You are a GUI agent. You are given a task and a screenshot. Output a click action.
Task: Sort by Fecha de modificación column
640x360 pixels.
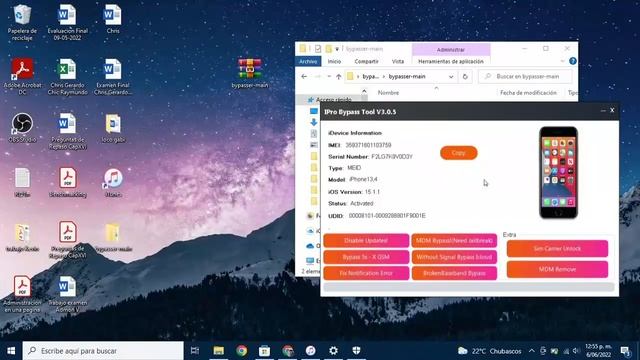coord(528,93)
